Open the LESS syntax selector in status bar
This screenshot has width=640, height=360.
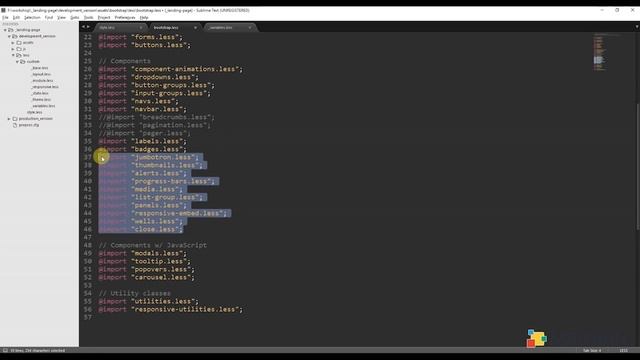point(623,350)
